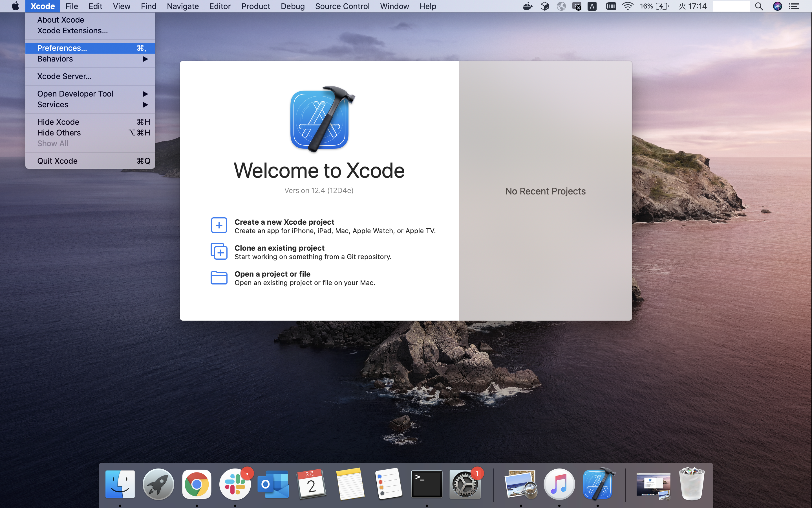Expand the Open Developer Tool submenu
Image resolution: width=812 pixels, height=508 pixels.
click(x=90, y=94)
